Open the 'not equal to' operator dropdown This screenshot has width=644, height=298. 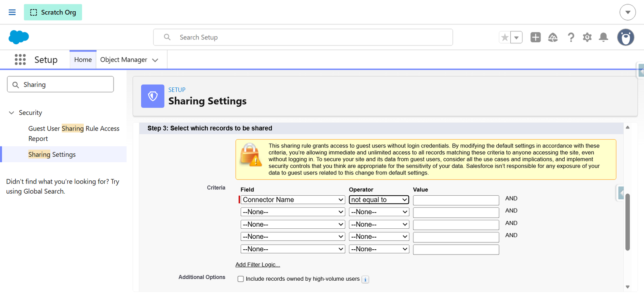pos(379,200)
